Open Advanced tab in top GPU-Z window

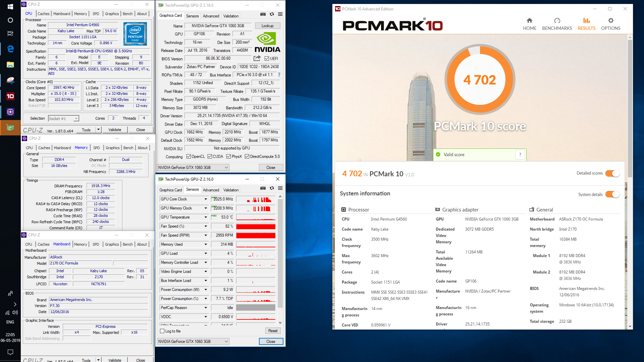(x=211, y=16)
